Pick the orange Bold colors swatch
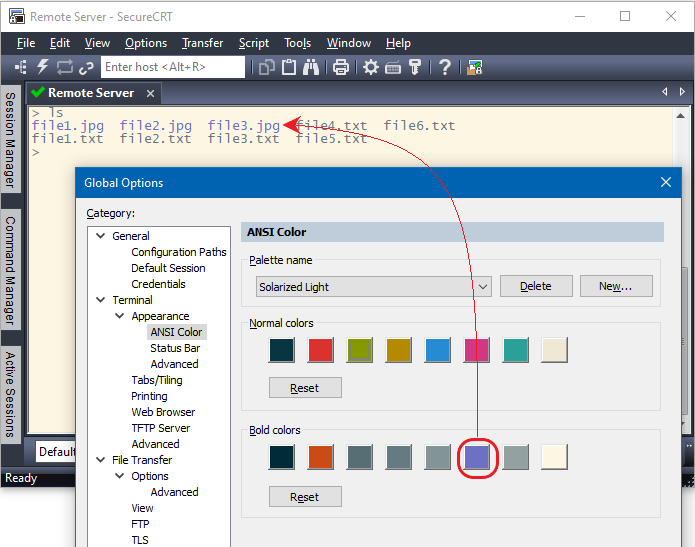695x547 pixels. tap(320, 457)
